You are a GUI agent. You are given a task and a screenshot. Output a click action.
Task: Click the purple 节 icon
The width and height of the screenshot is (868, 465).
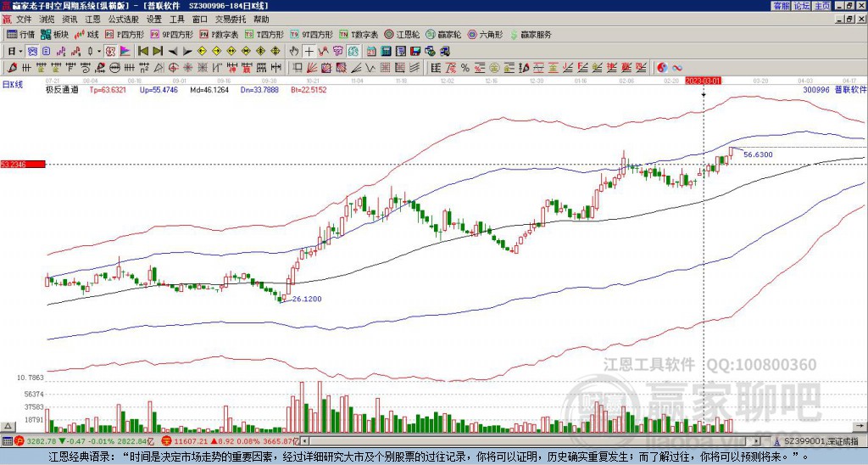pos(337,52)
